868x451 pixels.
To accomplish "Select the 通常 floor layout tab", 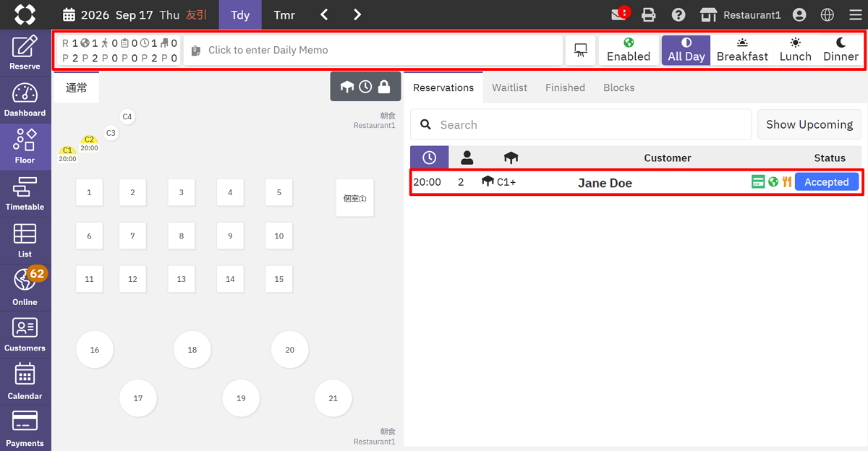I will point(76,87).
